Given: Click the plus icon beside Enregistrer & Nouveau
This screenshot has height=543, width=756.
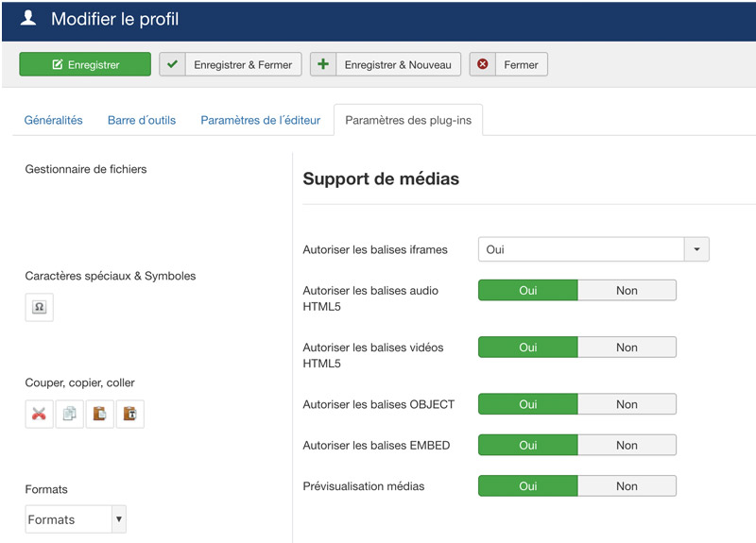Looking at the screenshot, I should 323,65.
